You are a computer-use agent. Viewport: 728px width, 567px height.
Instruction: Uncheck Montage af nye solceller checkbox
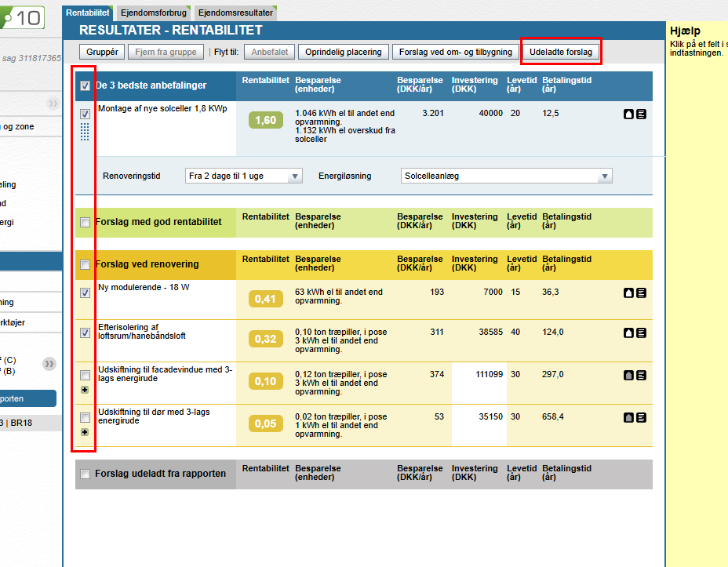[85, 114]
